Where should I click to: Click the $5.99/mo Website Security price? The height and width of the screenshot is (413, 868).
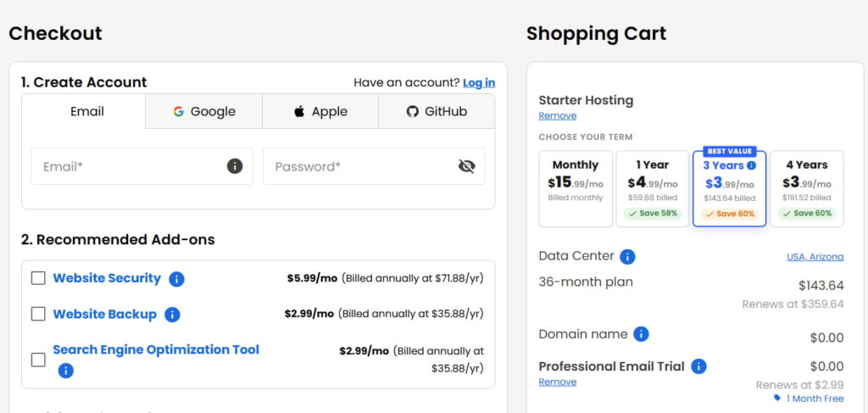point(312,278)
